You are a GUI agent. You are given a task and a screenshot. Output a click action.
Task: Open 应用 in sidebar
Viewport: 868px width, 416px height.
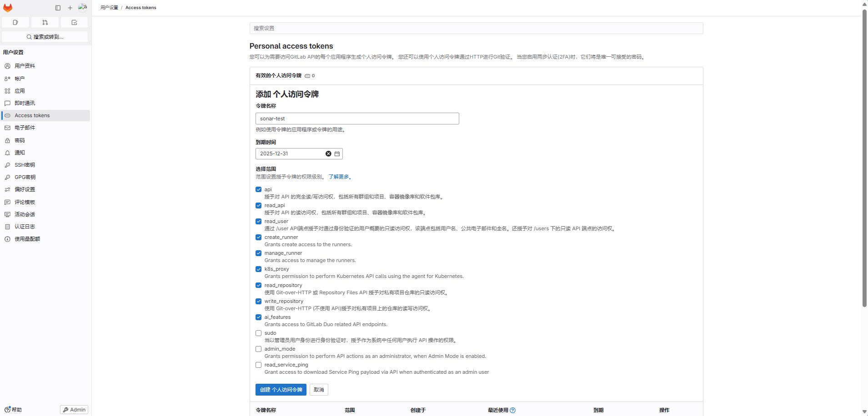click(45, 91)
